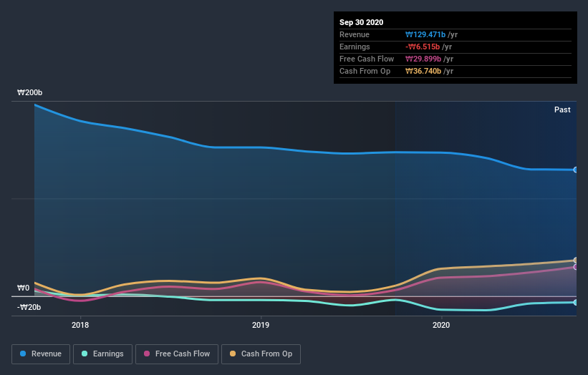The image size is (588, 375).
Task: Click the Free Cash Flow label in tooltip
Action: pos(367,59)
